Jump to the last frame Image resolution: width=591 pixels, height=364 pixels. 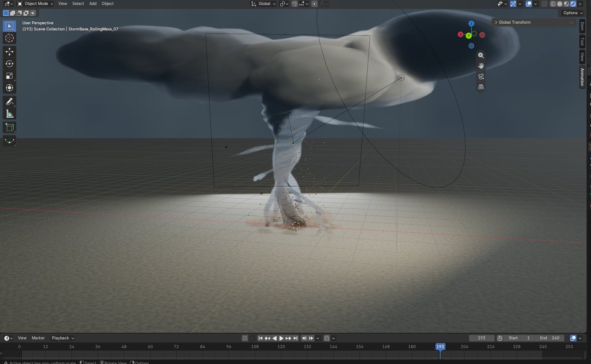(295, 338)
